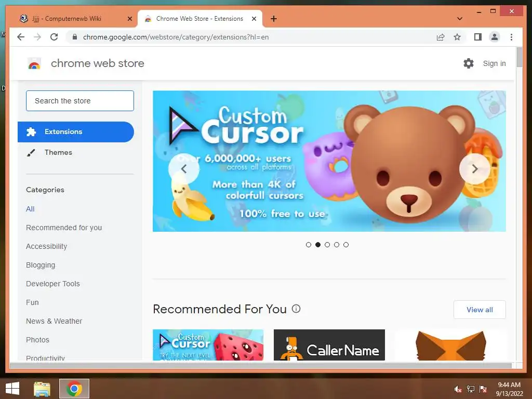Click Search the store field
This screenshot has height=399, width=532.
point(79,101)
